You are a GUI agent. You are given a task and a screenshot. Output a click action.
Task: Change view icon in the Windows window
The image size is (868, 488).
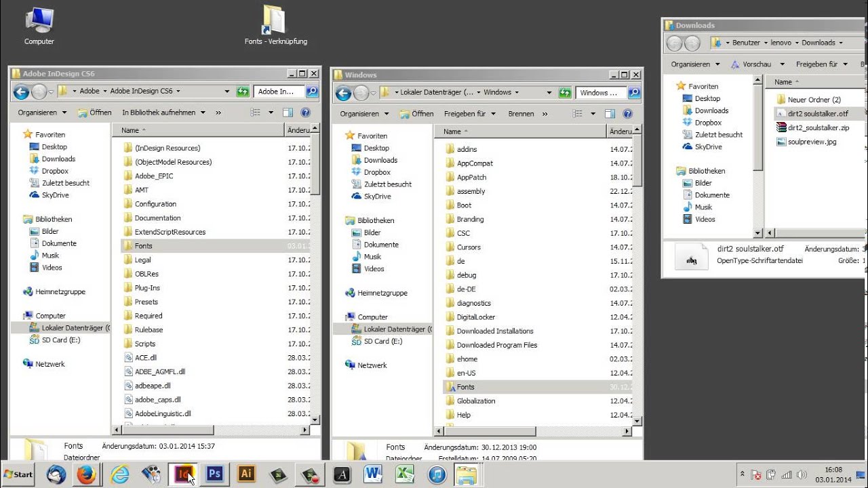[x=578, y=114]
